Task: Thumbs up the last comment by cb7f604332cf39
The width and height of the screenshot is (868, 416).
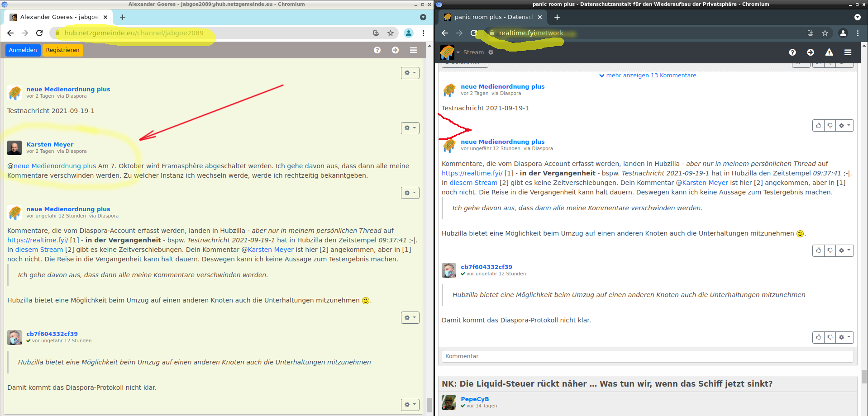Action: coord(818,337)
